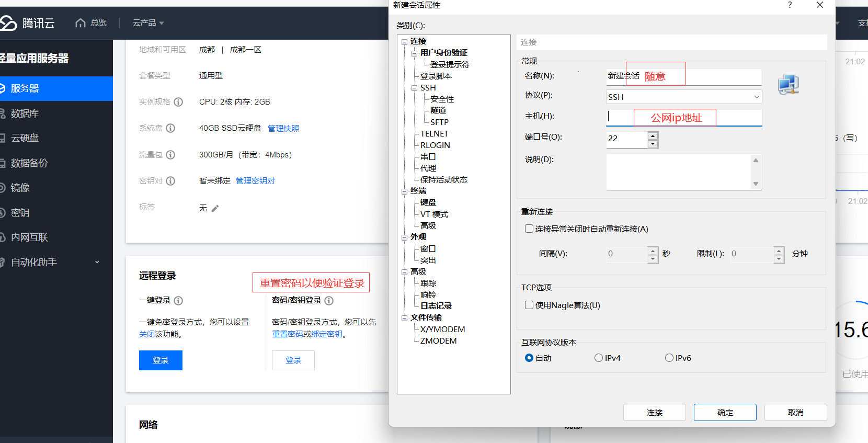Collapse the SSH tree node
The image size is (868, 443).
414,88
